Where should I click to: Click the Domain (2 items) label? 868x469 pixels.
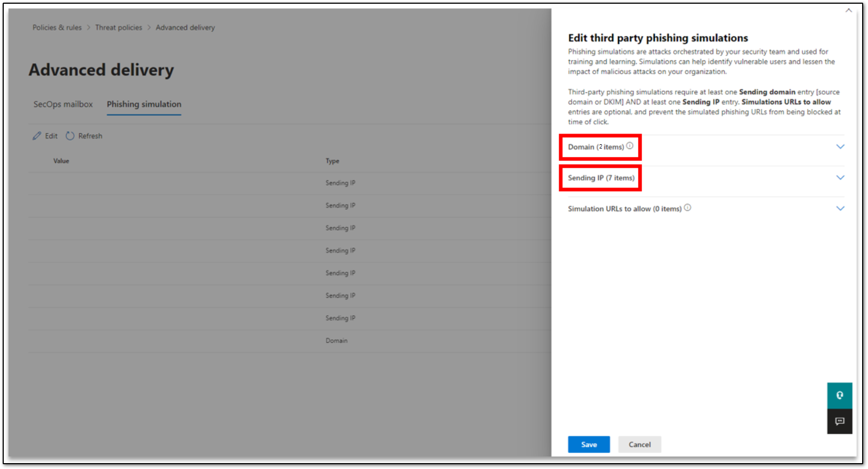[x=596, y=147]
